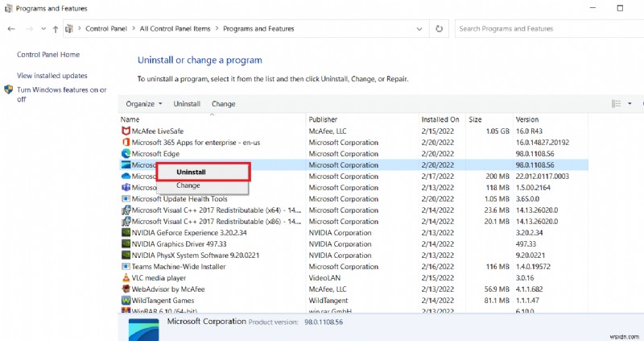644x341 pixels.
Task: Click version 16.0.14827.20192 cell
Action: click(542, 143)
